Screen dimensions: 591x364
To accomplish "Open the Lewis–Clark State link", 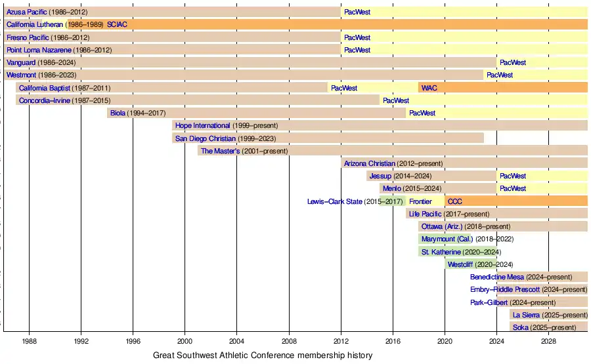I will (334, 201).
